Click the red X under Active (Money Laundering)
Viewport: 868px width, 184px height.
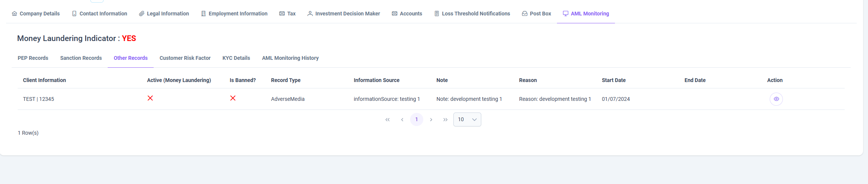150,98
